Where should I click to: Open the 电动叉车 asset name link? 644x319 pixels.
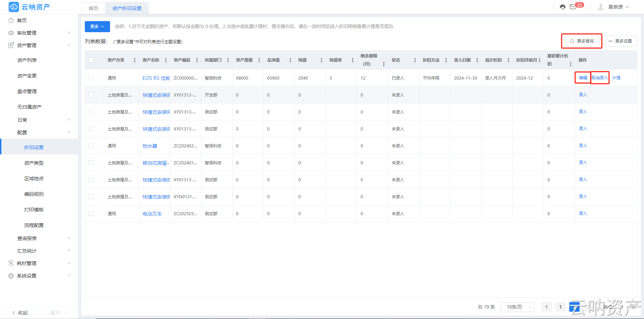point(152,214)
